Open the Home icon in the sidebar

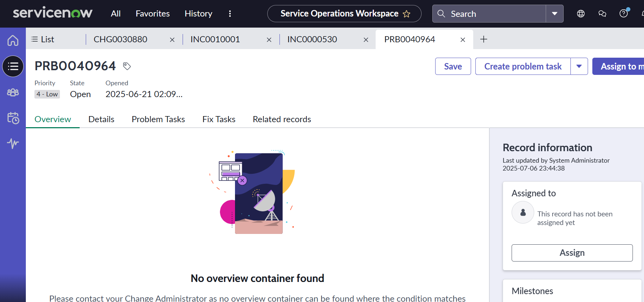pyautogui.click(x=13, y=40)
